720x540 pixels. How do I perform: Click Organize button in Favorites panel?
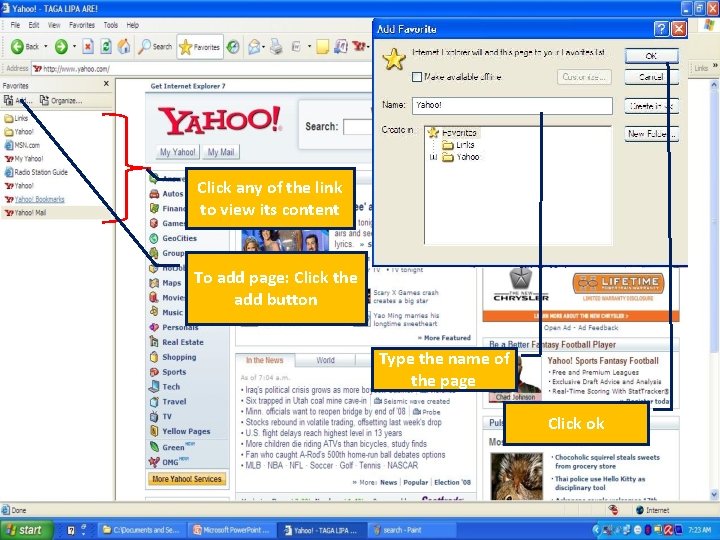point(61,101)
